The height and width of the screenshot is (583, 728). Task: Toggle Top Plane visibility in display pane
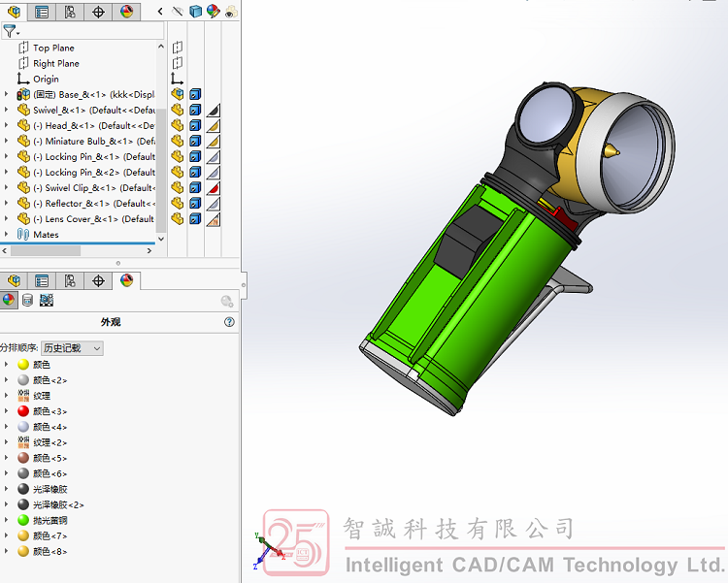pos(178,48)
